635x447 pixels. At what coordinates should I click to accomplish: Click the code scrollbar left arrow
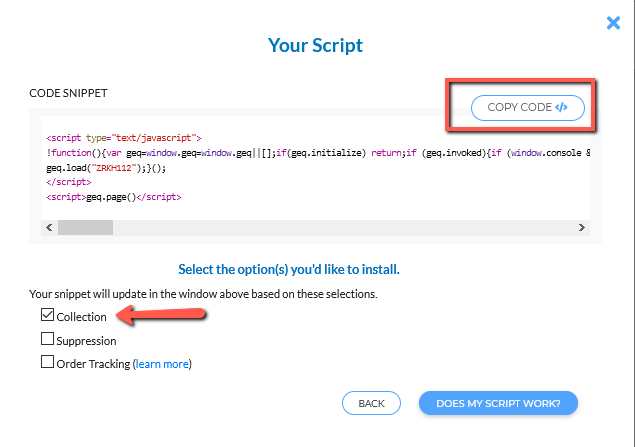click(49, 228)
